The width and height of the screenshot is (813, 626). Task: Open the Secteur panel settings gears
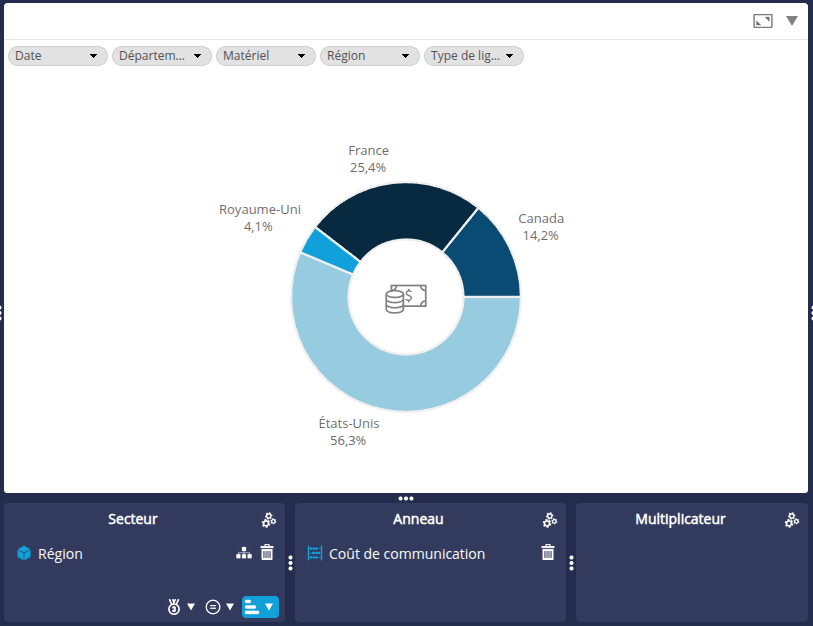click(269, 520)
